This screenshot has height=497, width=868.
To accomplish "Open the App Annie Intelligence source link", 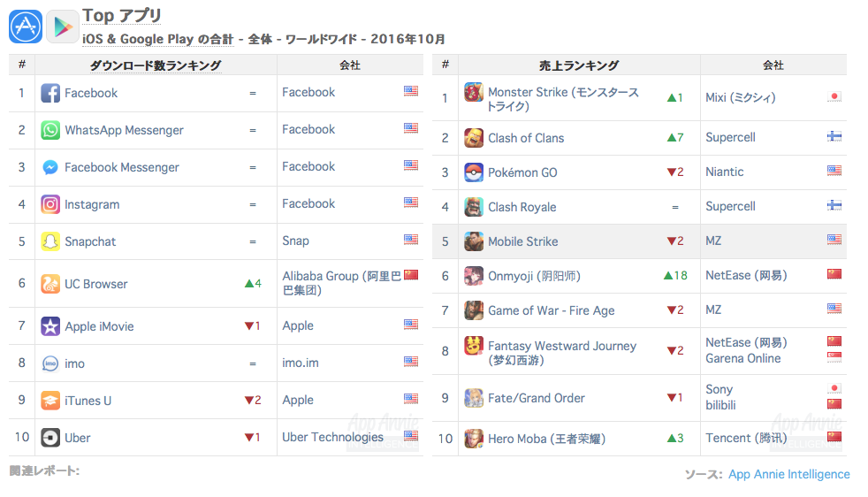I will click(x=788, y=474).
